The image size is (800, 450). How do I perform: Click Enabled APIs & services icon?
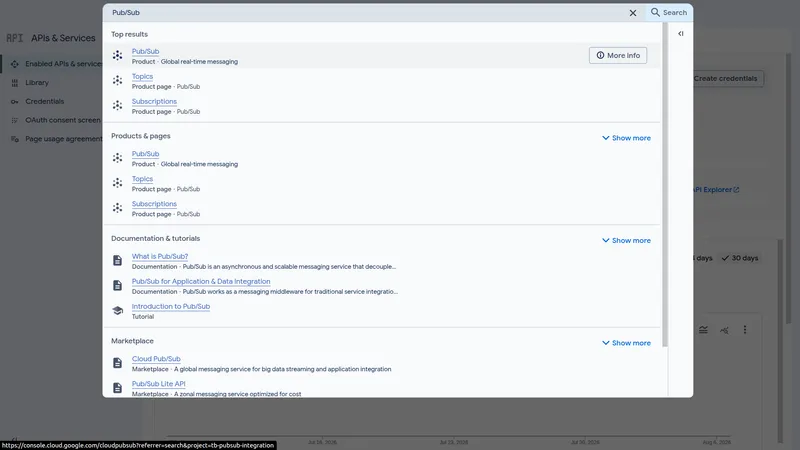tap(15, 64)
